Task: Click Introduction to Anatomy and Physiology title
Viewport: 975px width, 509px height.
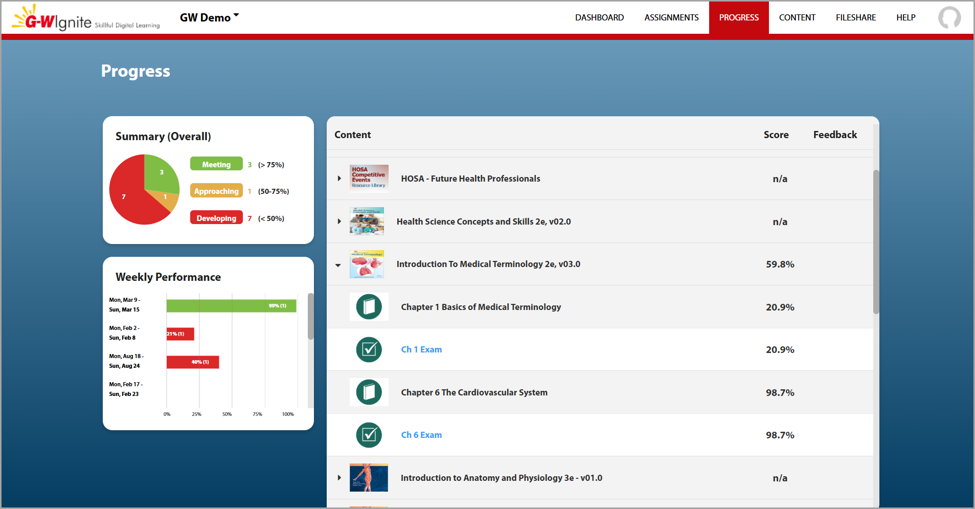Action: pyautogui.click(x=501, y=478)
